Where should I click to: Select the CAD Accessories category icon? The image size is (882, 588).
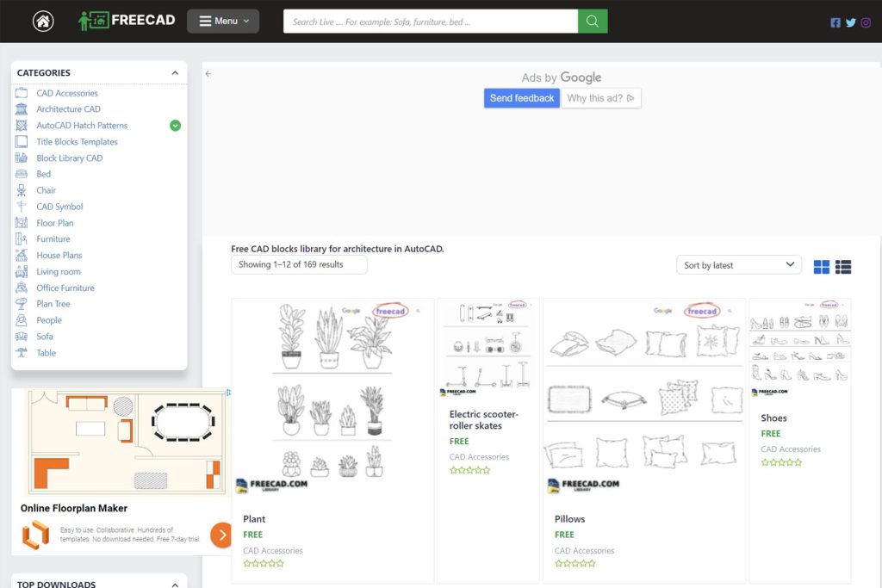click(x=22, y=93)
